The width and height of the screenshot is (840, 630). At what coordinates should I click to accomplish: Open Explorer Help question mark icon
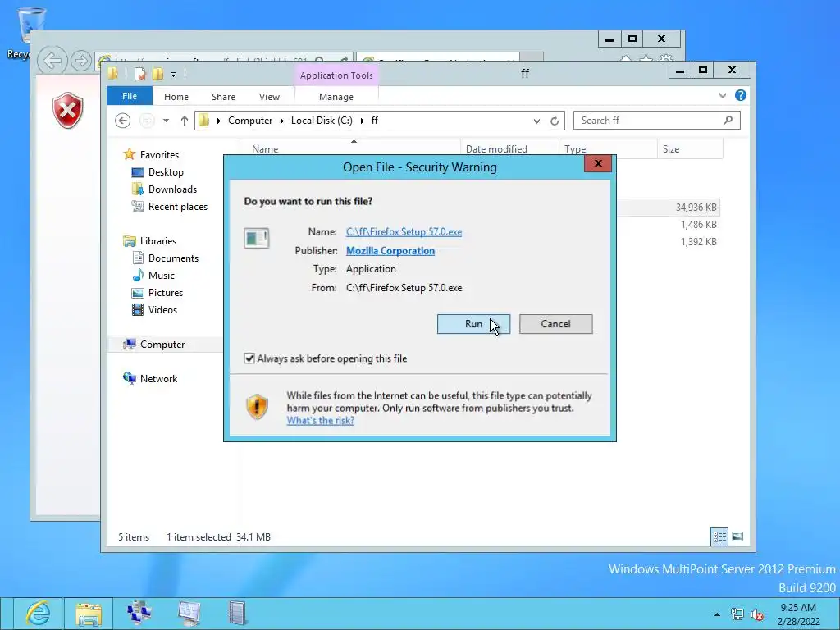tap(741, 95)
